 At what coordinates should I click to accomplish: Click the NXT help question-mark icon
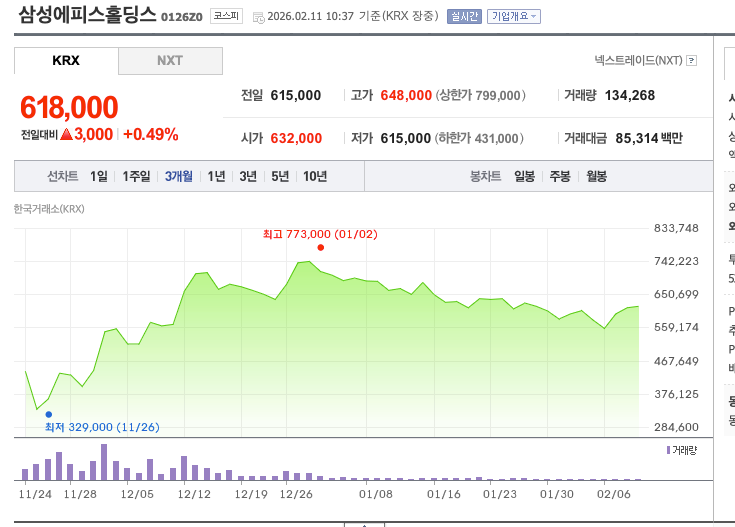(691, 60)
